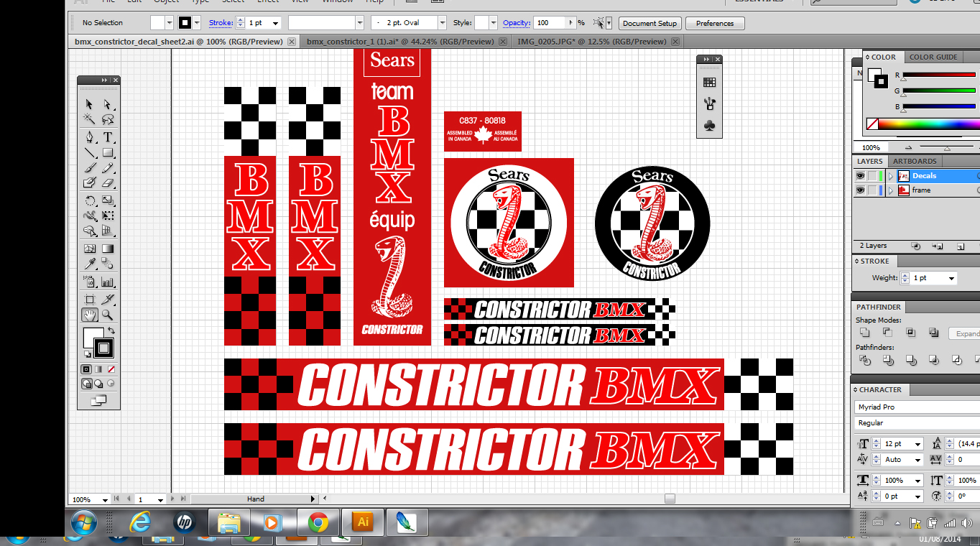Screen dimensions: 980x546
Task: Select the Zoom tool in toolbox
Action: point(108,315)
